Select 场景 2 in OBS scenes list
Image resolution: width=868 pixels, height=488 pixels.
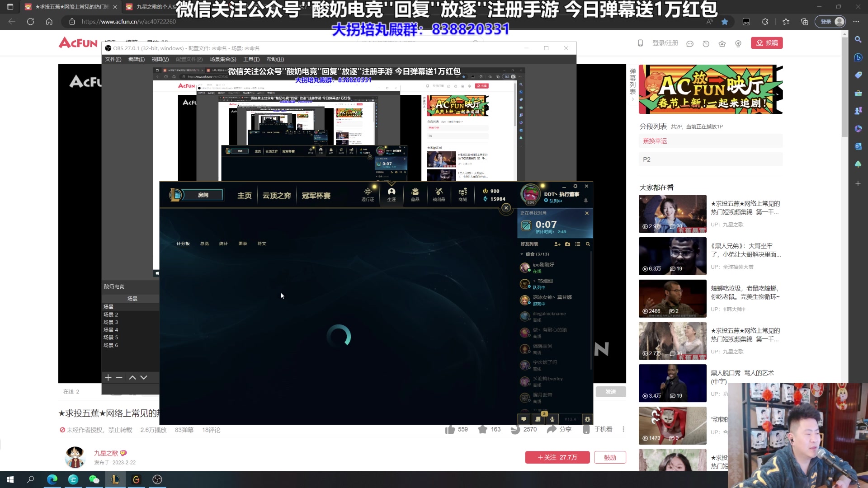(131, 314)
